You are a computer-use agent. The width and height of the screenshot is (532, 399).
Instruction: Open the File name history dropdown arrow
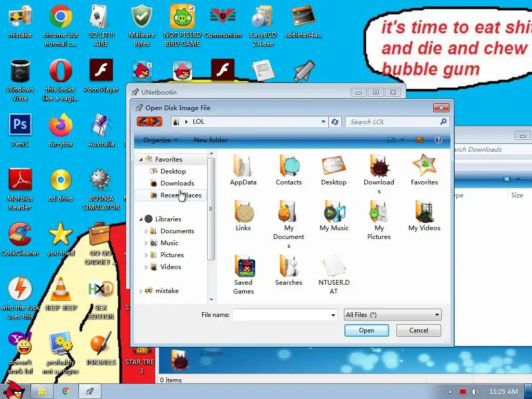pyautogui.click(x=333, y=315)
